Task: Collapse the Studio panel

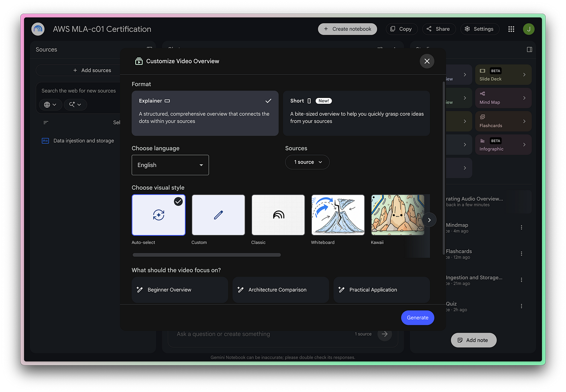Action: tap(529, 49)
